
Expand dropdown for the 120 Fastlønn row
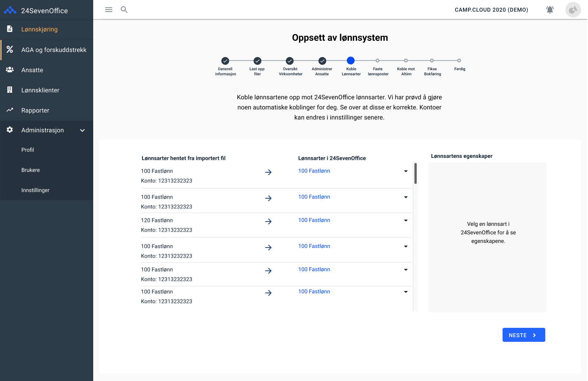(x=406, y=220)
